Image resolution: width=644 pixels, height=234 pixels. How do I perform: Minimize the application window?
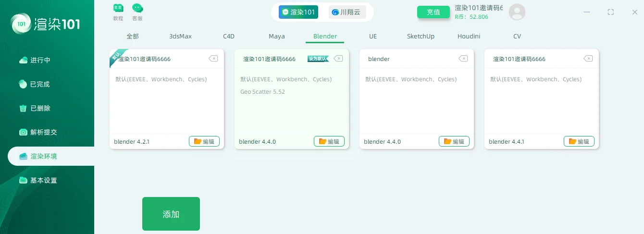point(587,12)
